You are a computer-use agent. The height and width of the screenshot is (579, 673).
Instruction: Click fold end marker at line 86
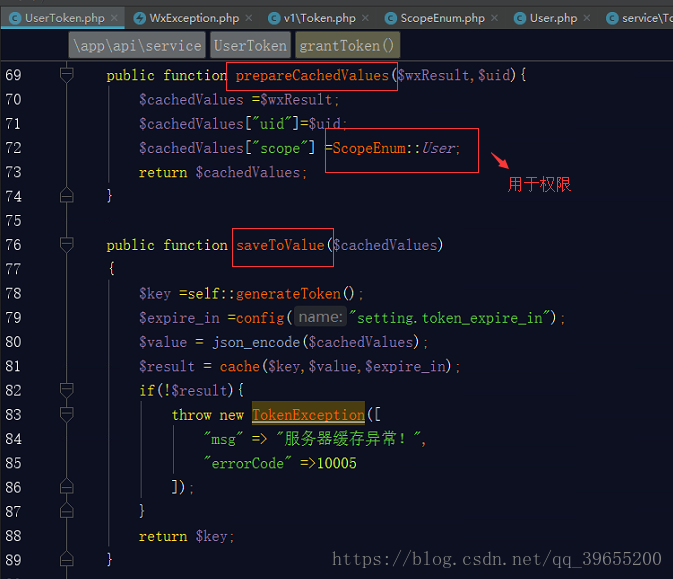[67, 487]
